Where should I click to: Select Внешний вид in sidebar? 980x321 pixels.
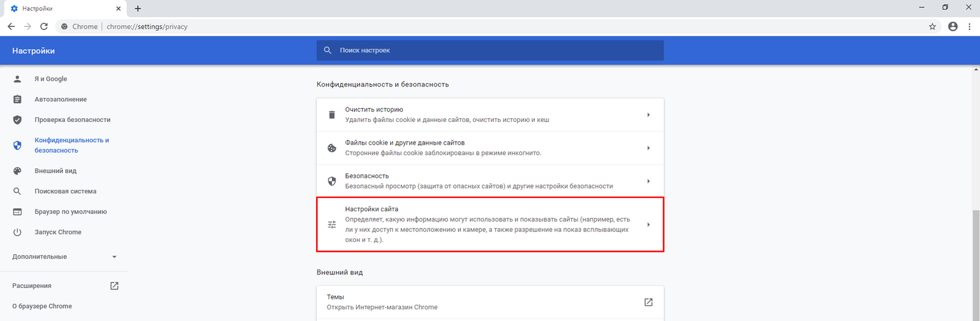point(55,171)
